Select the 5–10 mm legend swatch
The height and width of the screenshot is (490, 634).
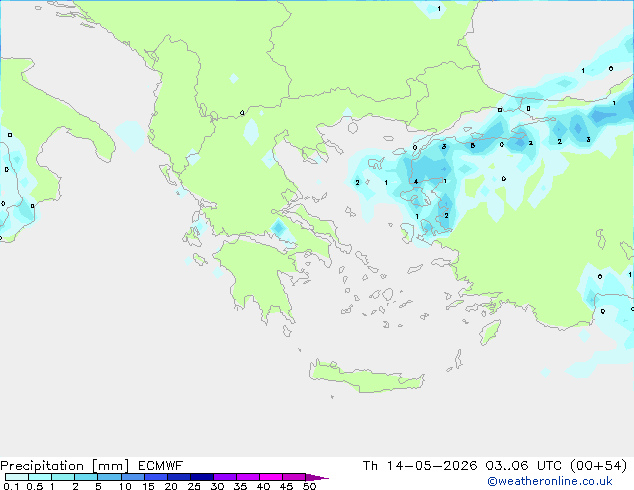[x=109, y=477]
